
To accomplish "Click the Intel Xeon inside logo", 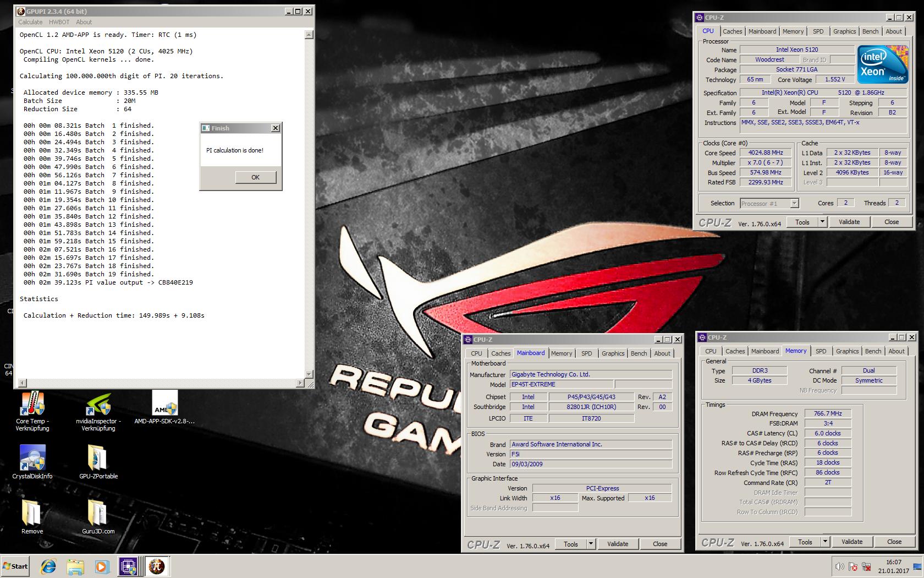I will click(883, 64).
